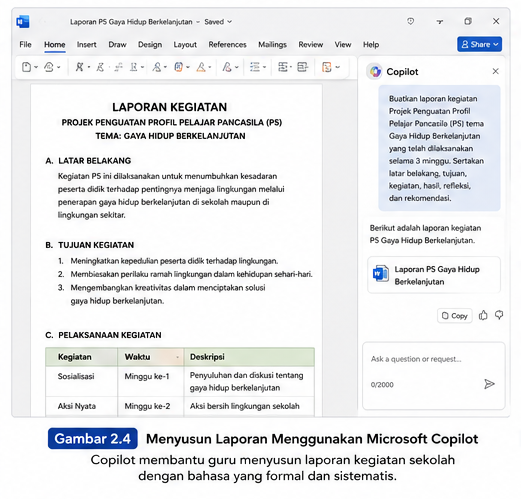Screen dimensions: 521x499
Task: Click the blue Share button
Action: (x=479, y=44)
